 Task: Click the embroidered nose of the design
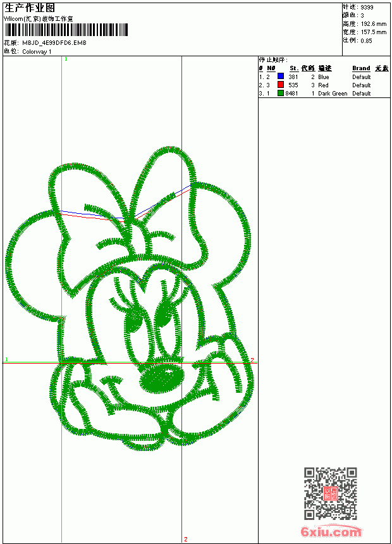point(161,378)
